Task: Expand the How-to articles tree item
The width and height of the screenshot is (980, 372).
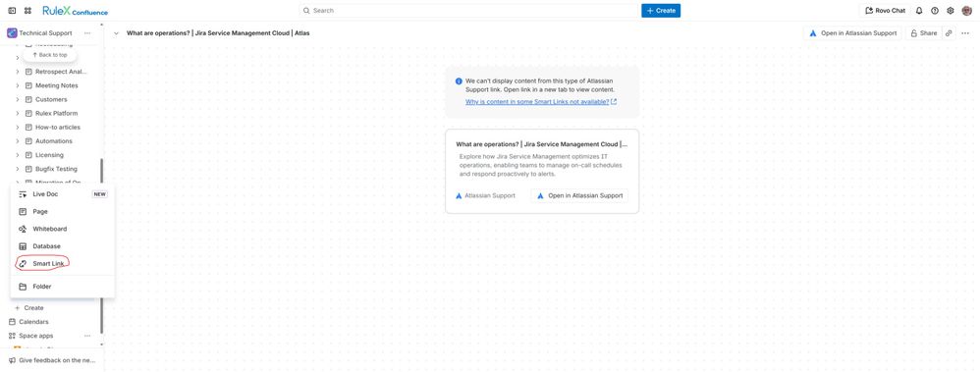Action: pos(18,128)
